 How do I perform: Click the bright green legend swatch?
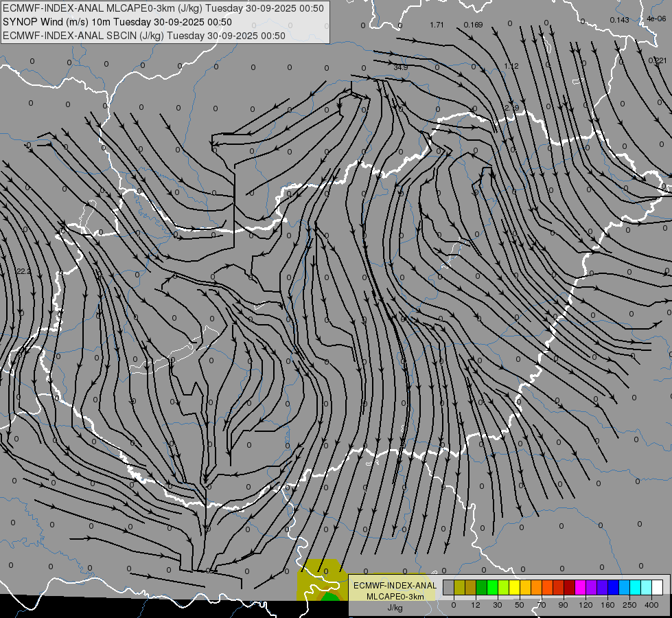point(492,588)
